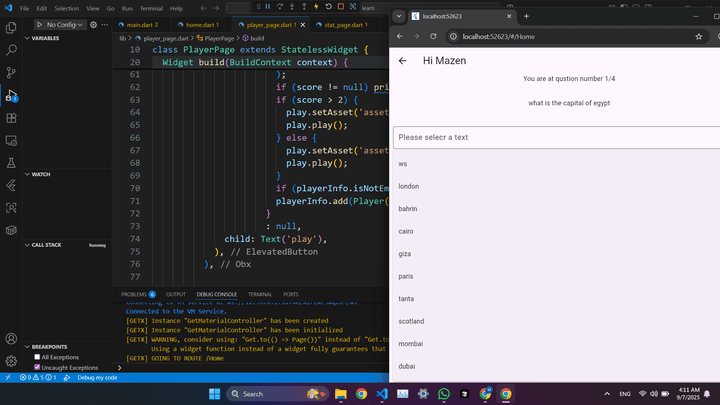This screenshot has height=405, width=720.
Task: Open the No Config debug configuration dropdown
Action: click(62, 24)
